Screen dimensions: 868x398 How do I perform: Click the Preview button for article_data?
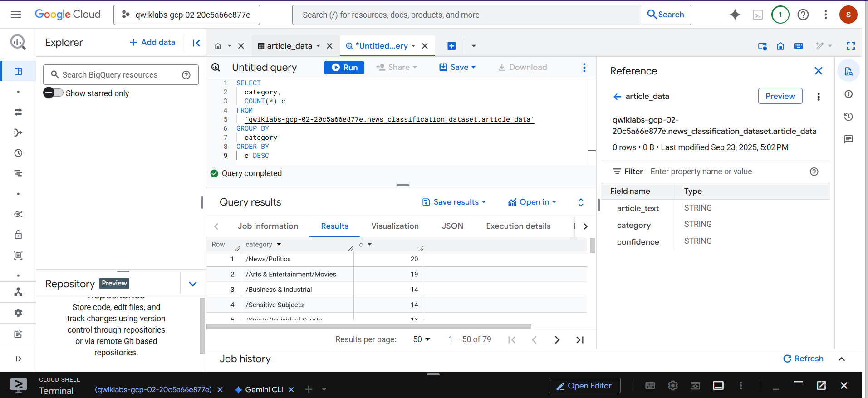(780, 96)
